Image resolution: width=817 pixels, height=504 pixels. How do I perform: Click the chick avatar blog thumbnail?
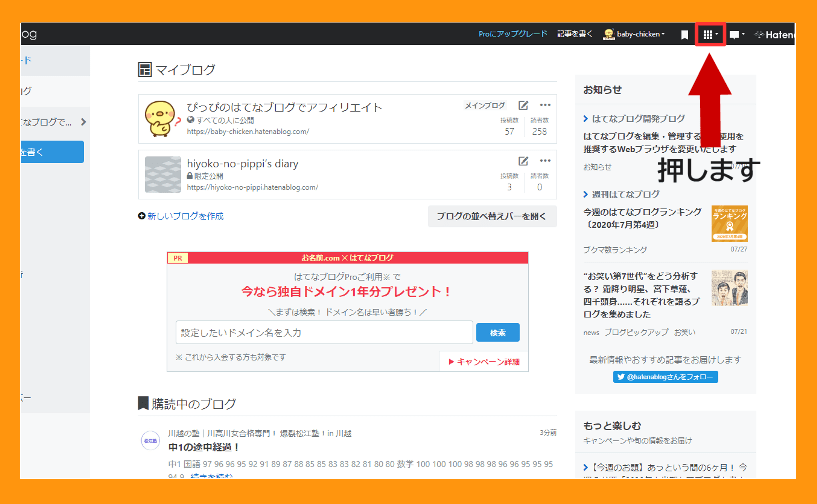point(162,119)
